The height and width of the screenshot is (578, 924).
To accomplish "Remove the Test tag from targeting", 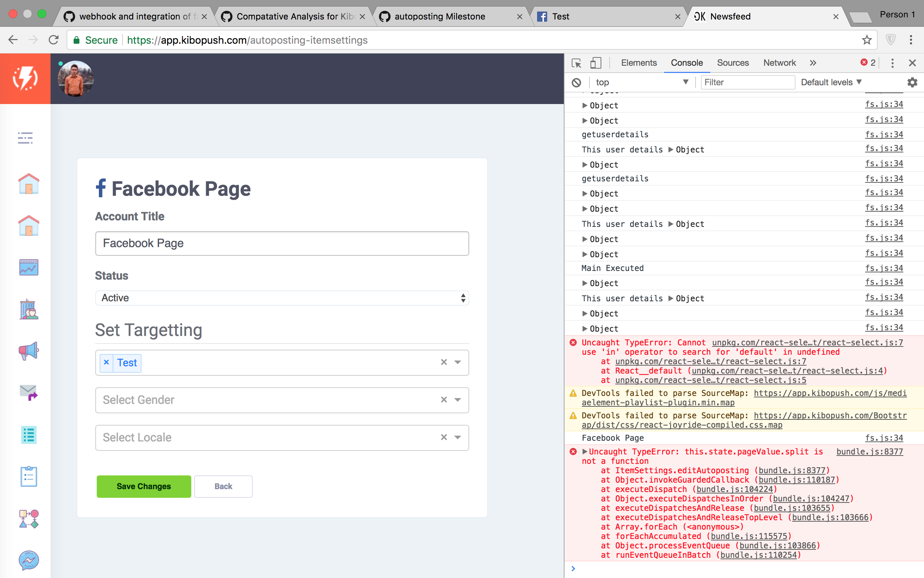I will (106, 362).
